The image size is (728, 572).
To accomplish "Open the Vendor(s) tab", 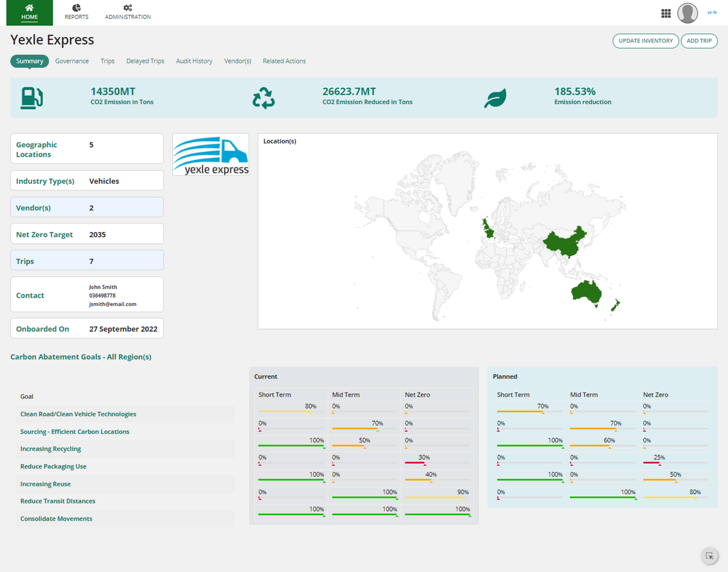I will coord(238,61).
